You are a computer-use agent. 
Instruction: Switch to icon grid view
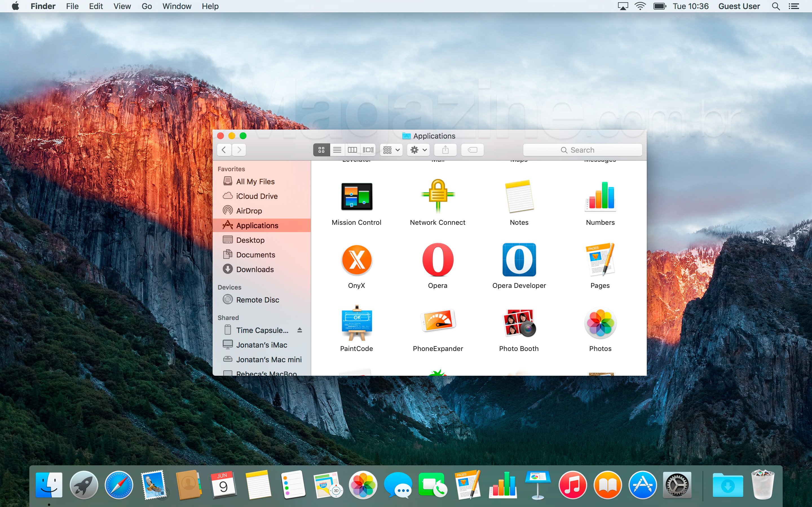click(321, 150)
